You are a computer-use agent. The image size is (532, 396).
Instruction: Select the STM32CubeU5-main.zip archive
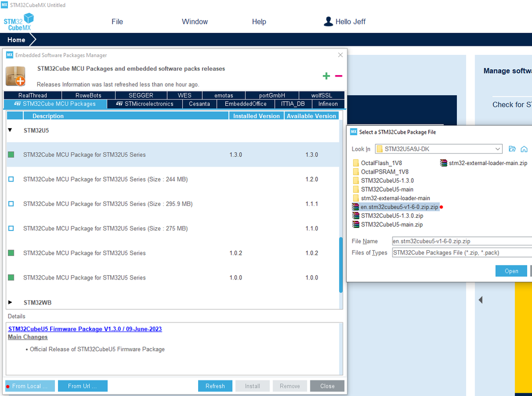[388, 225]
